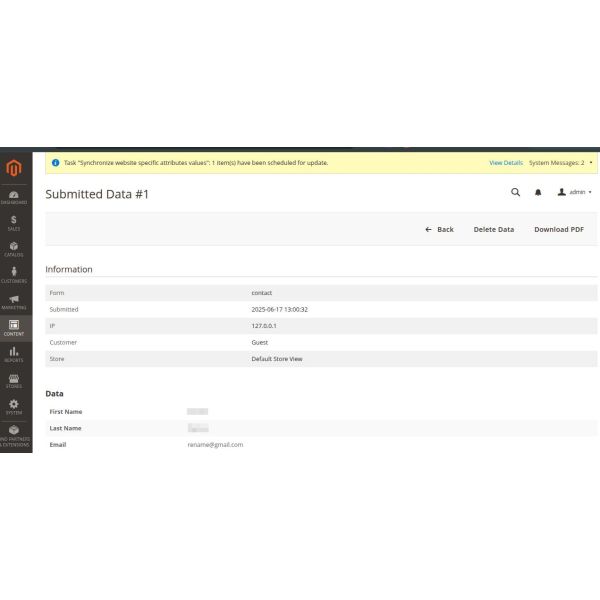Open the Reports sidebar menu
This screenshot has width=600, height=600.
click(14, 355)
